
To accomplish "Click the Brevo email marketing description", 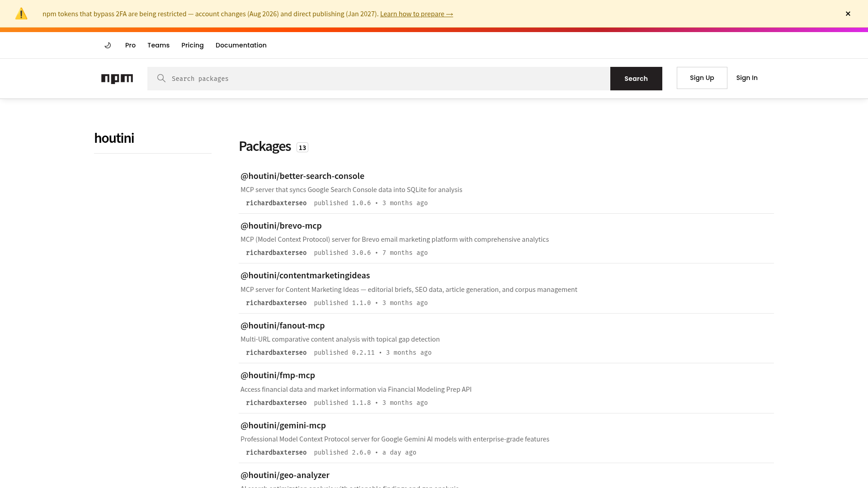I will click(x=395, y=239).
